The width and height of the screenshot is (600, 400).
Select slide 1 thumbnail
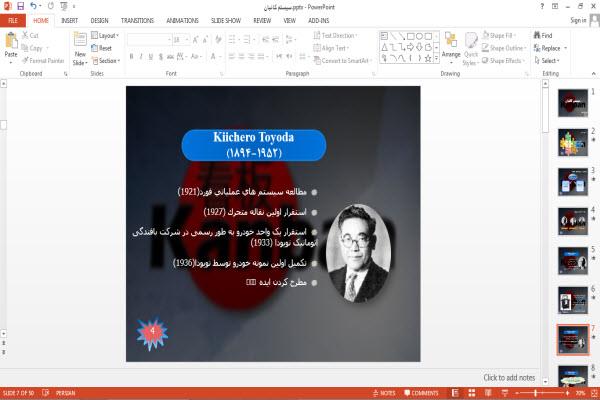point(573,103)
